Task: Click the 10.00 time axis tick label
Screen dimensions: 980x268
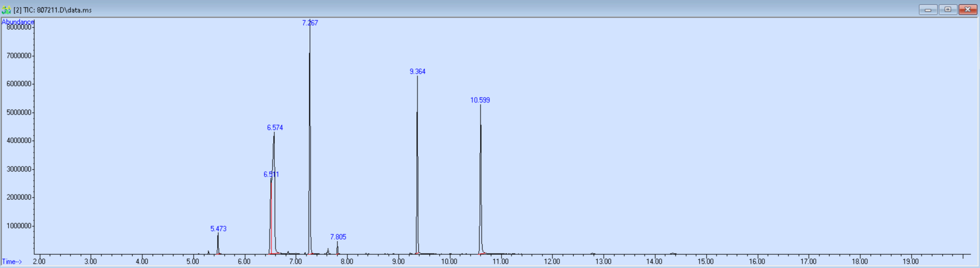Action: point(449,262)
